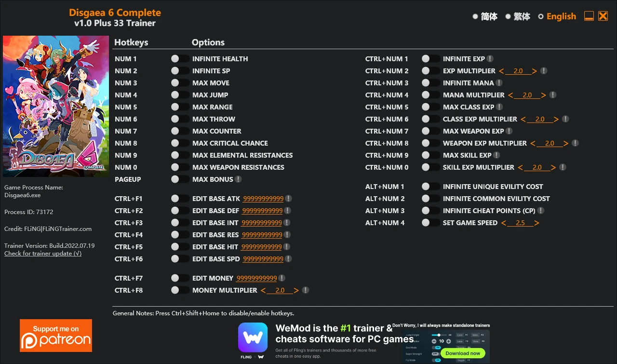Click info icon next to INFINITE MANA

tap(499, 83)
